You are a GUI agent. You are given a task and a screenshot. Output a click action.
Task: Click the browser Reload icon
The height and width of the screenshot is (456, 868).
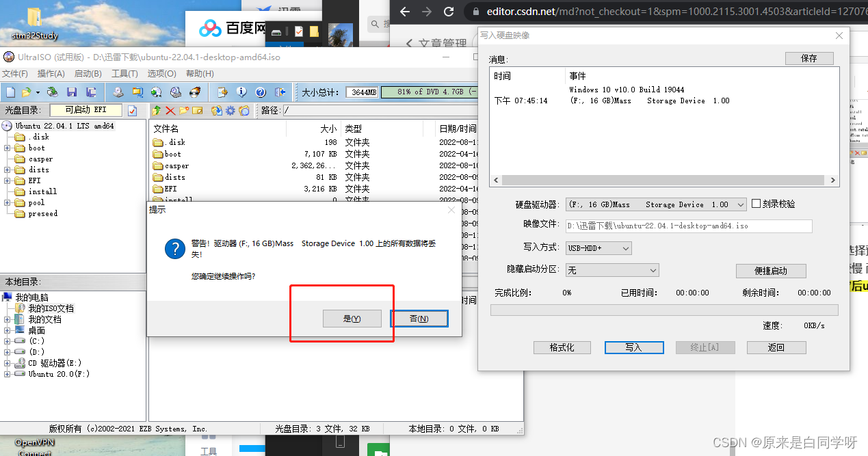click(449, 12)
